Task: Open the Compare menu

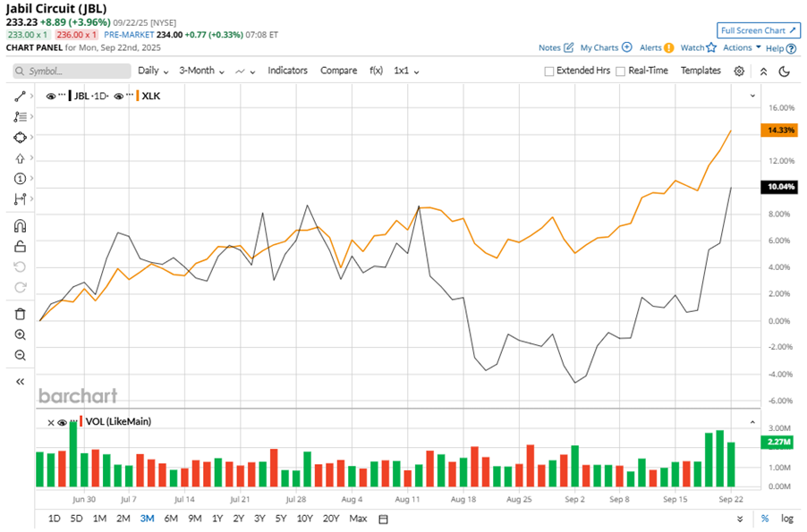Action: click(x=338, y=71)
